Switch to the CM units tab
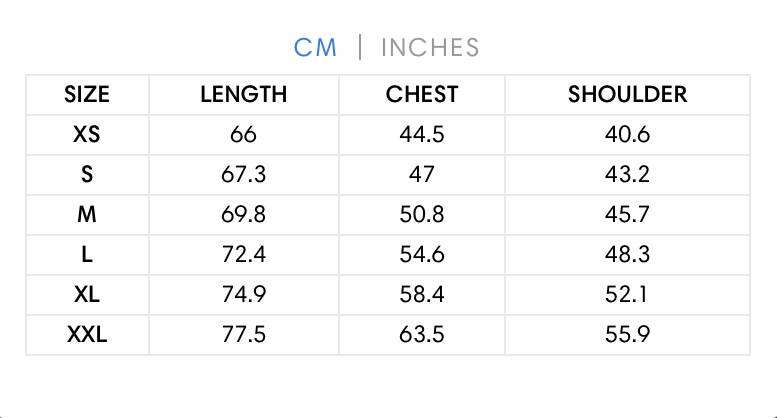 (x=315, y=48)
